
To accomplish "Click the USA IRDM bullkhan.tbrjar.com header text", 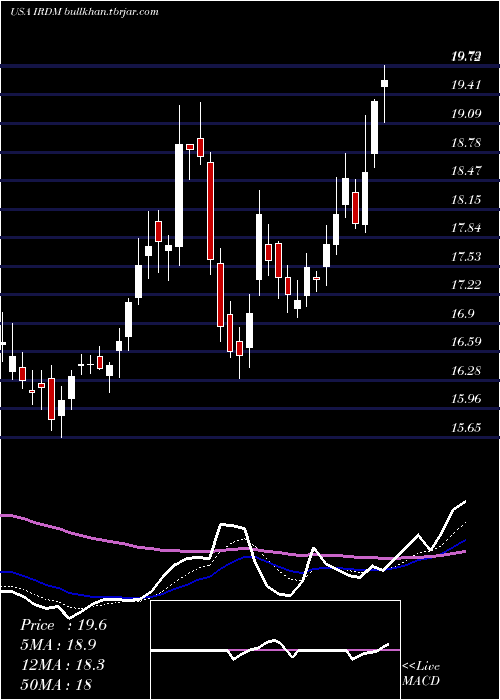I will tap(84, 12).
